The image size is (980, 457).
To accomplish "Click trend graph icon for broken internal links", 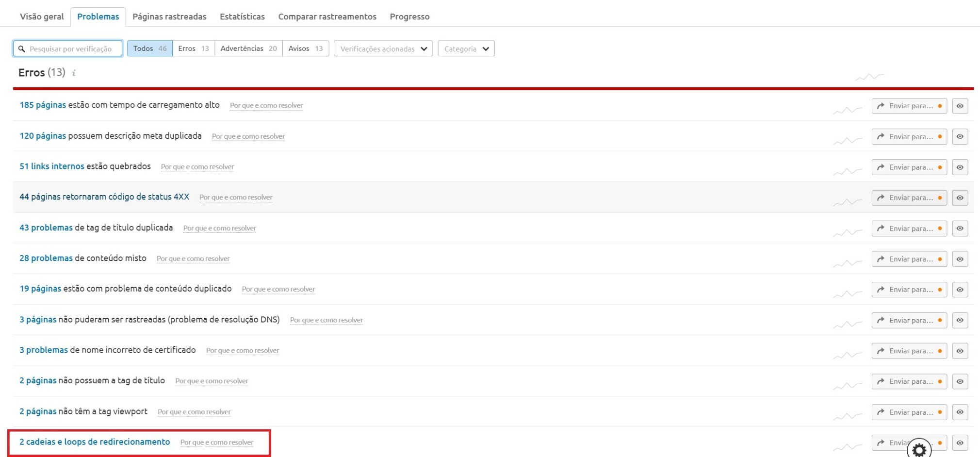I will (x=847, y=171).
